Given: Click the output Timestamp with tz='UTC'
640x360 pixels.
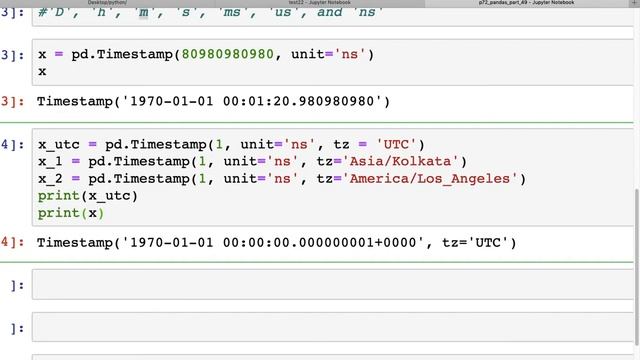Looking at the screenshot, I should 277,243.
